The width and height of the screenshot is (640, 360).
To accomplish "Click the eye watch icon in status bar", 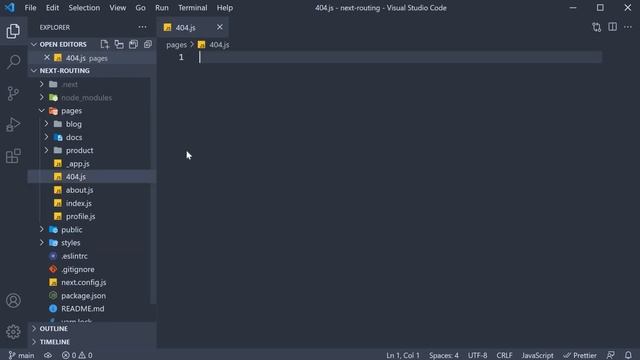I will pos(48,355).
